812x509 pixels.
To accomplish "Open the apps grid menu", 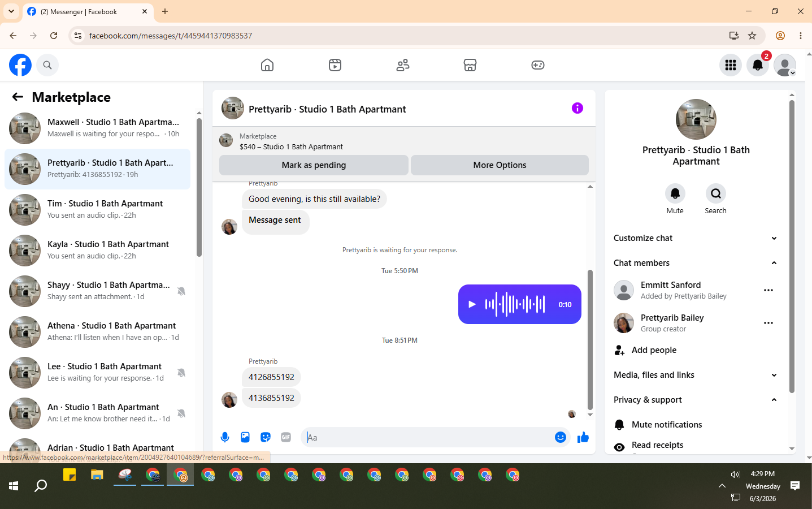I will (x=731, y=65).
